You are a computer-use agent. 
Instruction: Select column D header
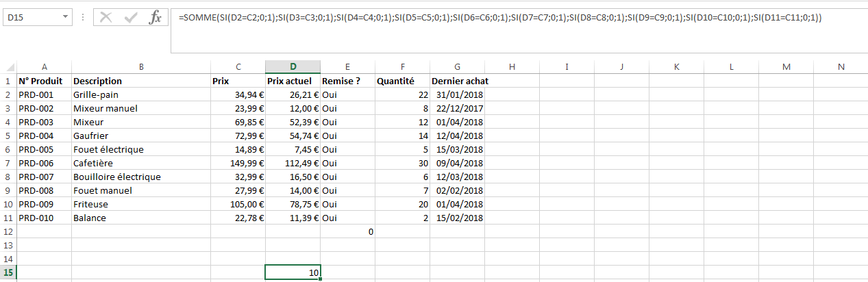coord(293,67)
